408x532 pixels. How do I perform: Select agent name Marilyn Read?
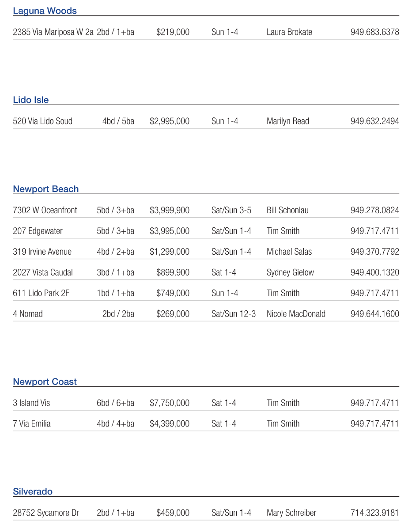(287, 121)
